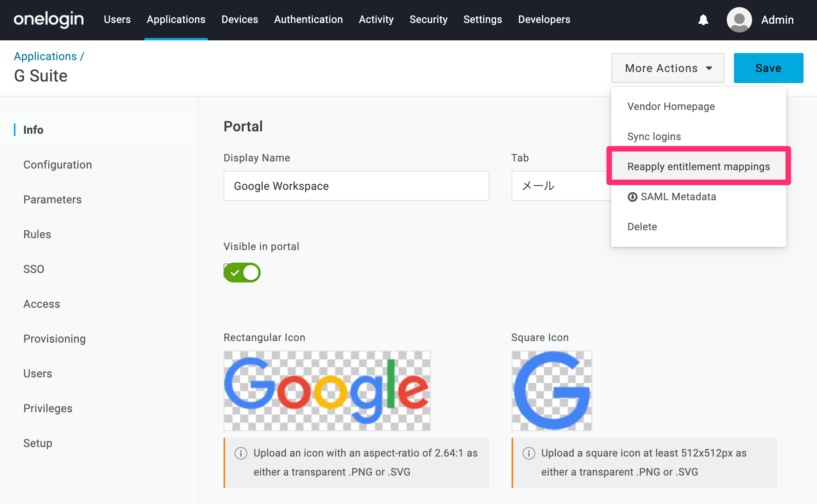Toggle the Visible in portal switch
Image resolution: width=817 pixels, height=504 pixels.
click(242, 273)
